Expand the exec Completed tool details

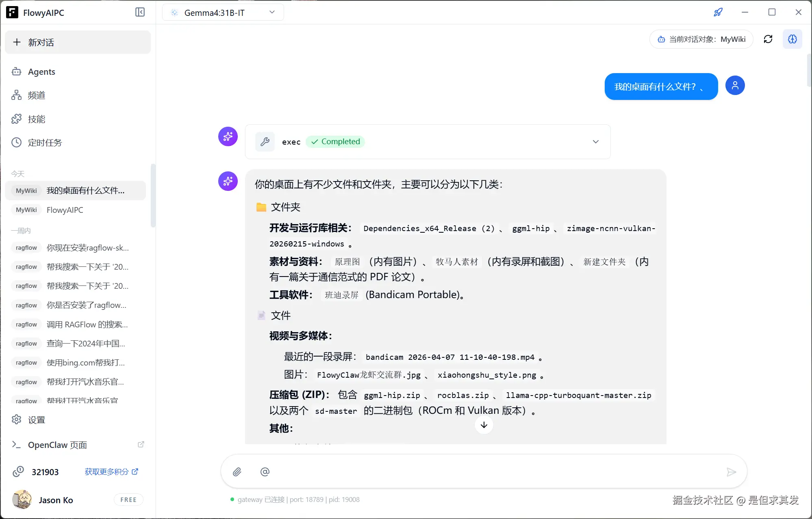(595, 142)
